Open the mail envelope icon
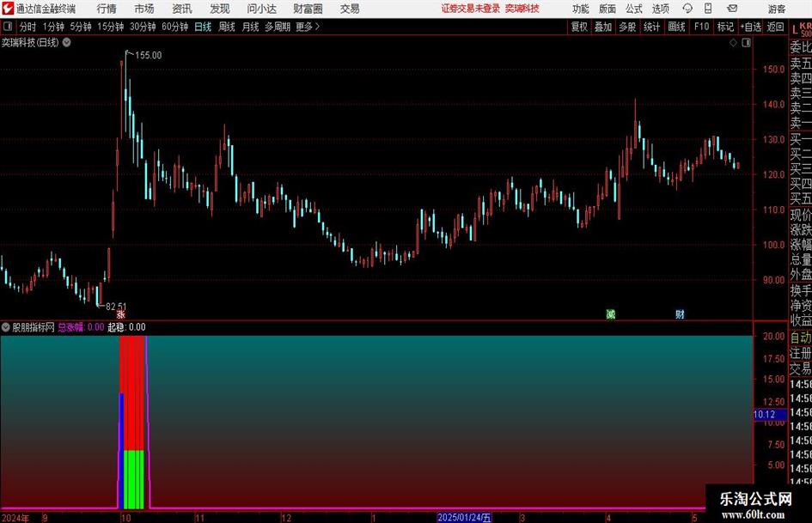Image resolution: width=812 pixels, height=523 pixels. [x=732, y=9]
